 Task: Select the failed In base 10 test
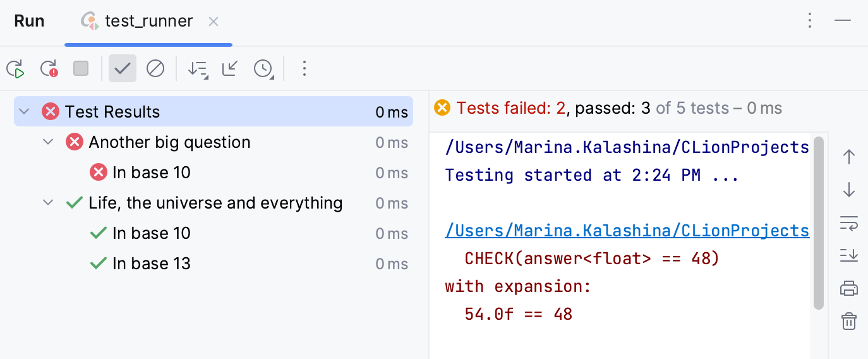pos(151,173)
